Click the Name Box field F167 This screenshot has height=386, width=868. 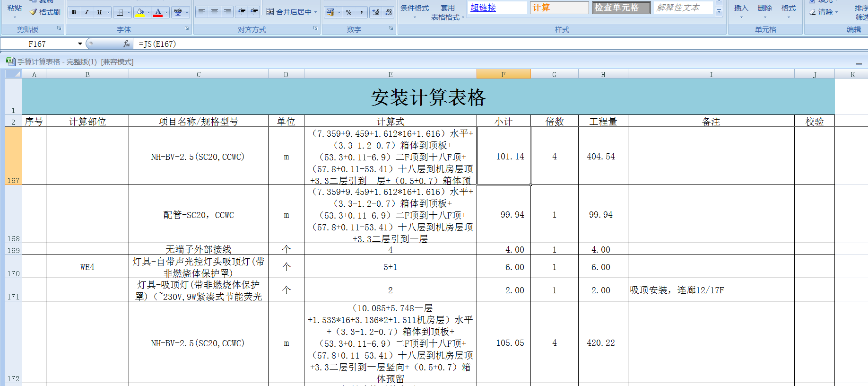tap(38, 44)
